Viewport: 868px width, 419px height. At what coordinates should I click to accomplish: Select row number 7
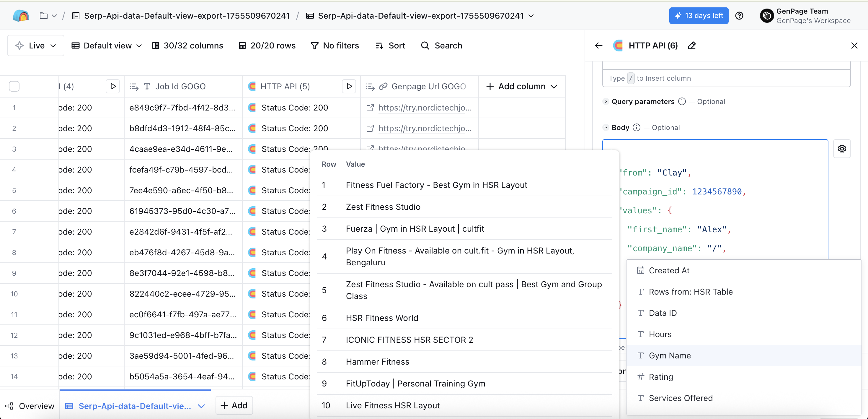point(14,232)
